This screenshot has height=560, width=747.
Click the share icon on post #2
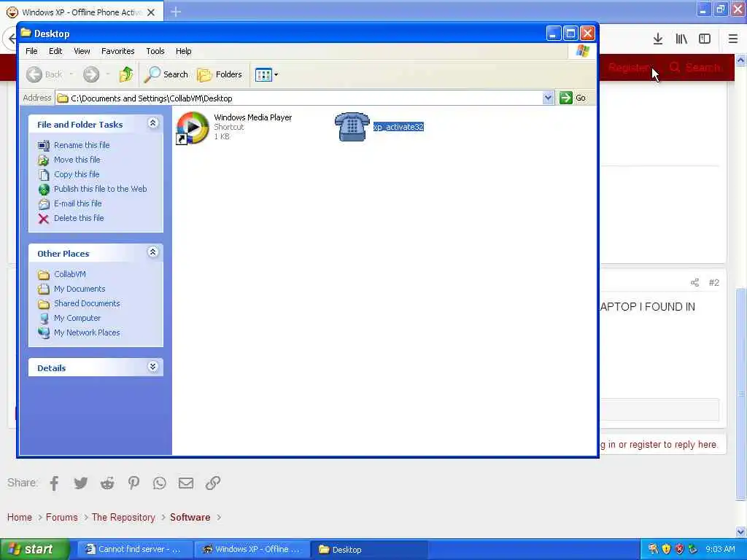[695, 282]
